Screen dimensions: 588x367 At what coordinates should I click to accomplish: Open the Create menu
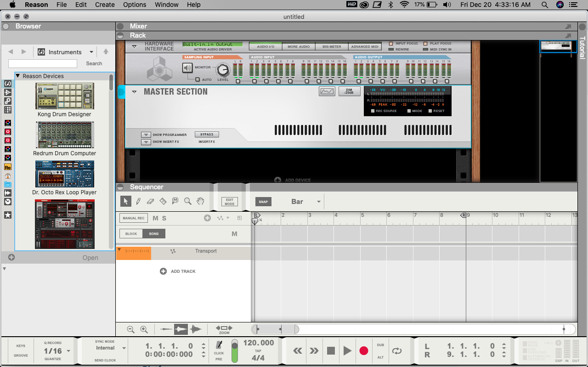pos(105,5)
